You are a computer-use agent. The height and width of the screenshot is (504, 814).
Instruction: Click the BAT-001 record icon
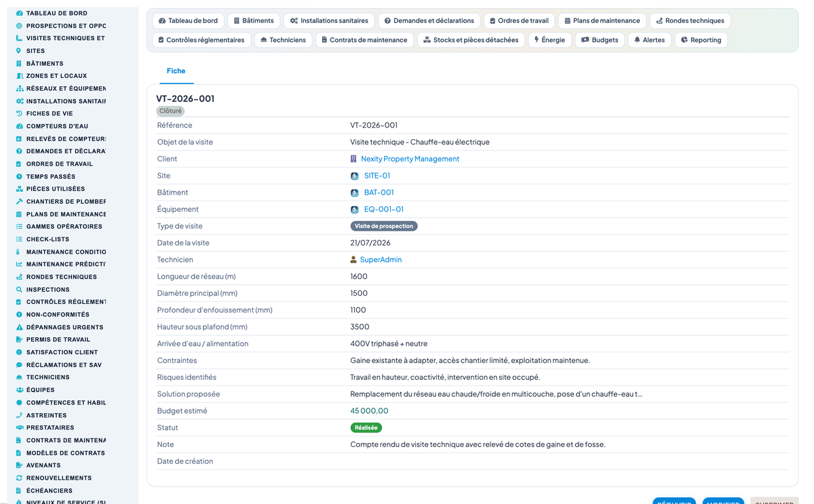point(354,193)
